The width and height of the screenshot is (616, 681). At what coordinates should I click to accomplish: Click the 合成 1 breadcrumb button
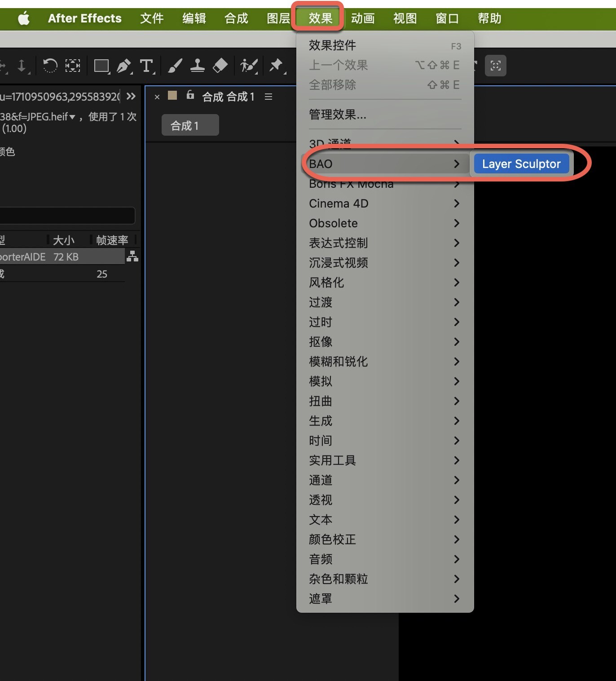coord(190,125)
